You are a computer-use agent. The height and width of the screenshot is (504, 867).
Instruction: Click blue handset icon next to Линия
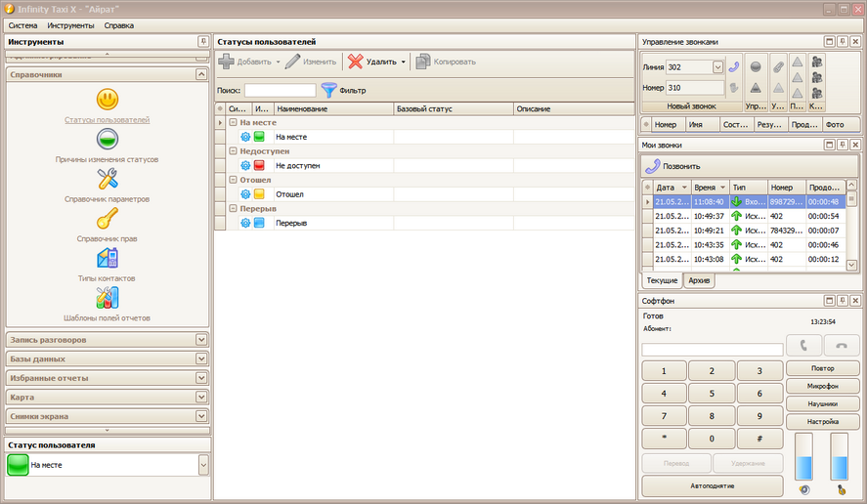(x=734, y=66)
